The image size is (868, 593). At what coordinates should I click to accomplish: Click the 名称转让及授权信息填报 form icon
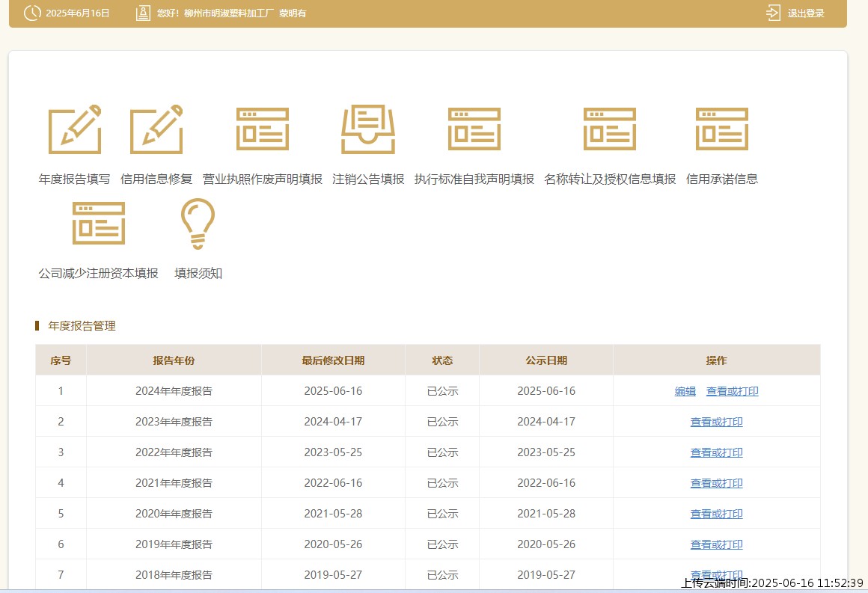(x=610, y=129)
